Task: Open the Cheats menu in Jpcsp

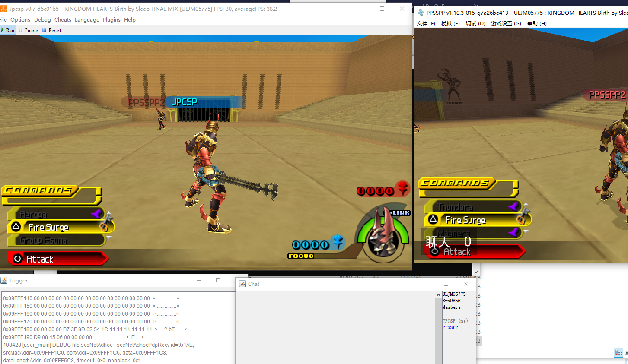Action: click(63, 20)
